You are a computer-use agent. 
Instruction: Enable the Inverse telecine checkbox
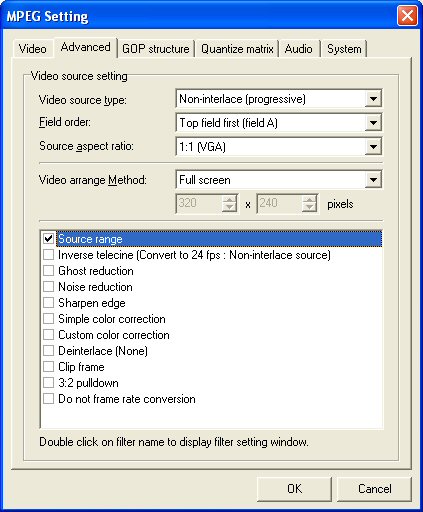[x=49, y=255]
